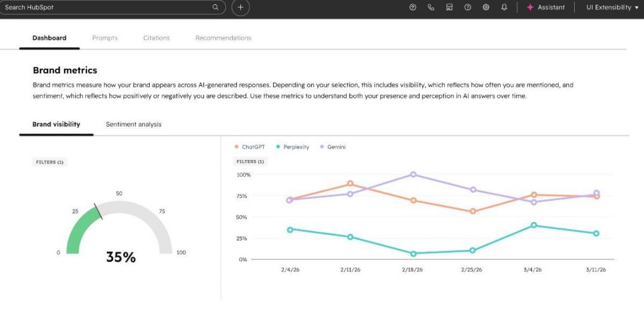This screenshot has height=309, width=644.
Task: Toggle the Gemini series in legend
Action: pyautogui.click(x=333, y=147)
